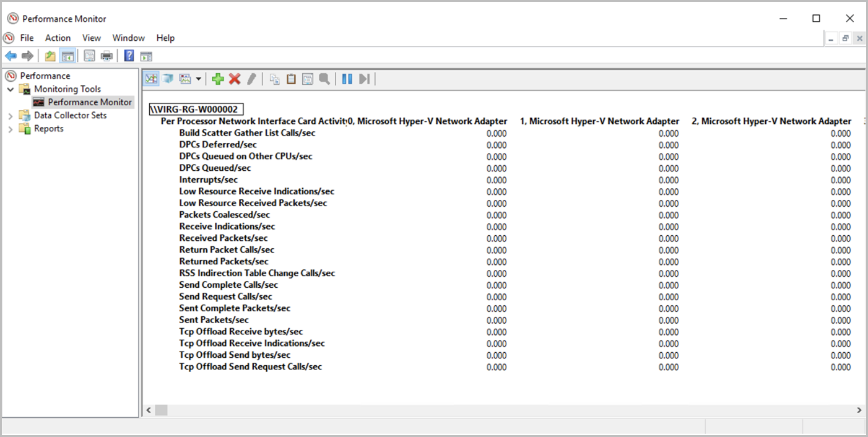The image size is (868, 437).
Task: Select the Build Scatter Gather List Calls/sec counter
Action: (247, 133)
